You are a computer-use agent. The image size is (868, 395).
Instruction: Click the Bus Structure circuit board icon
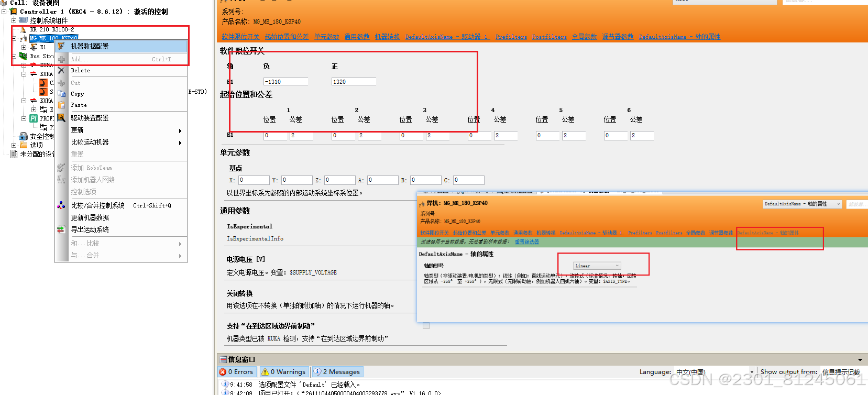(x=24, y=56)
